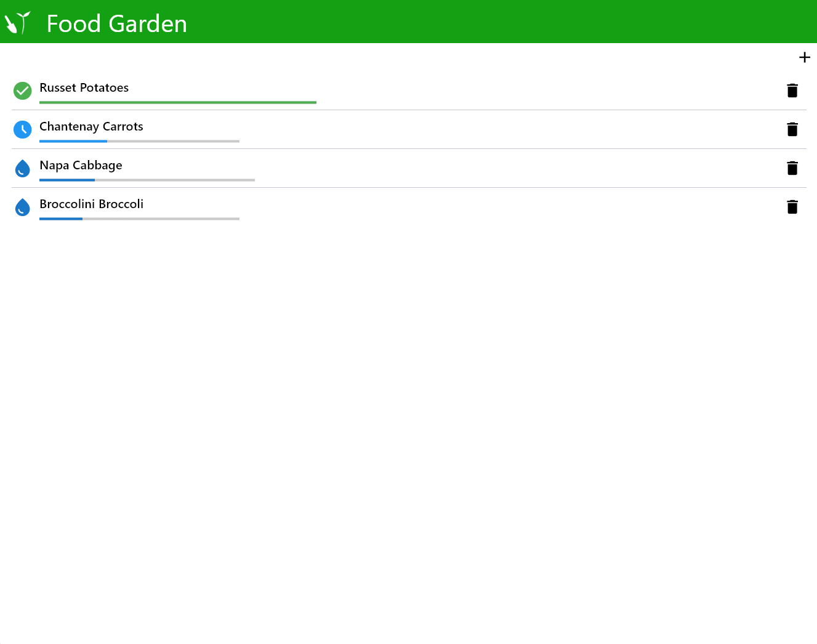Viewport: 817px width, 644px height.
Task: Click the plus icon to add a plant
Action: (x=805, y=57)
